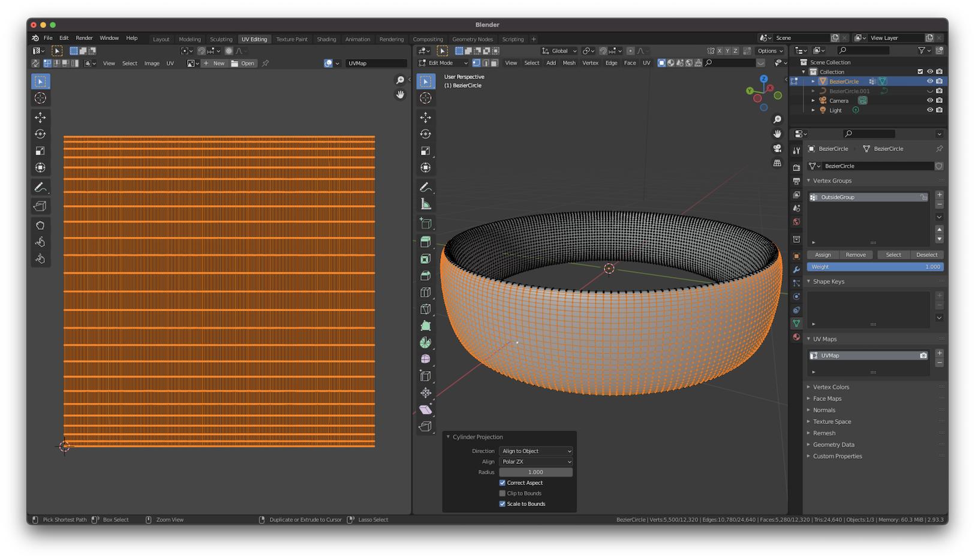Open the UV menu in UV editor header
The image size is (975, 560).
170,64
